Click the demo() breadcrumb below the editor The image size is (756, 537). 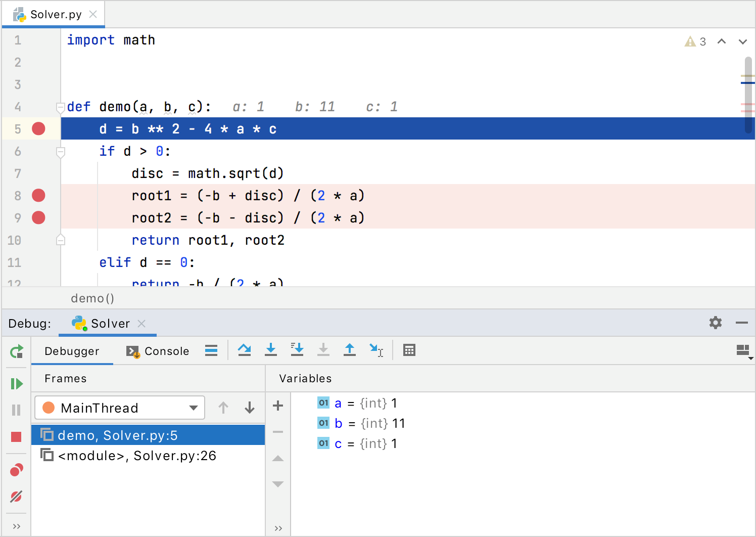[92, 298]
